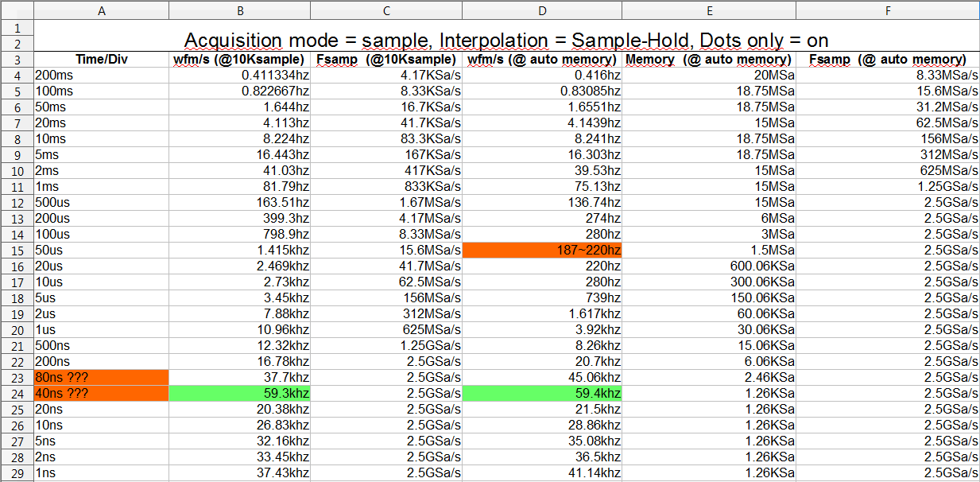Click the '1.5MSa' cell
Viewport: 980px width, 482px height.
pos(709,250)
